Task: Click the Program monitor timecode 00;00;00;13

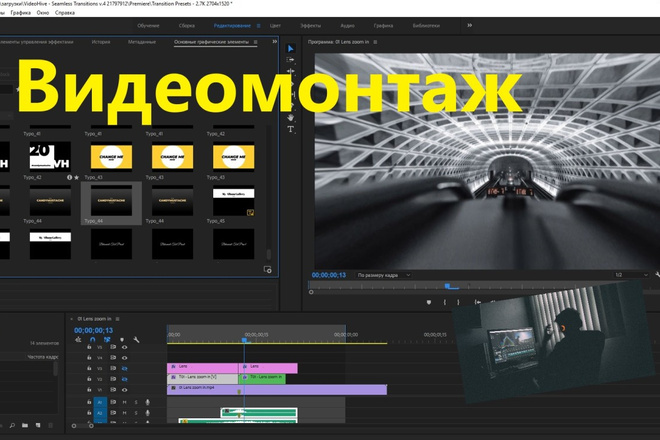Action: click(x=329, y=275)
